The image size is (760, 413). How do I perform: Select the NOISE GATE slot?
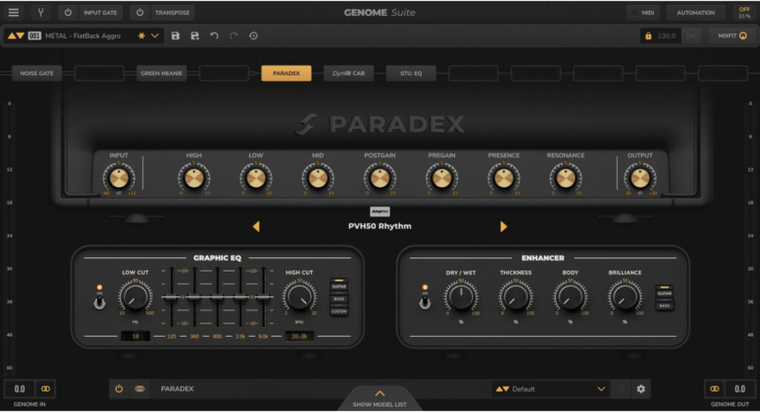(x=37, y=73)
